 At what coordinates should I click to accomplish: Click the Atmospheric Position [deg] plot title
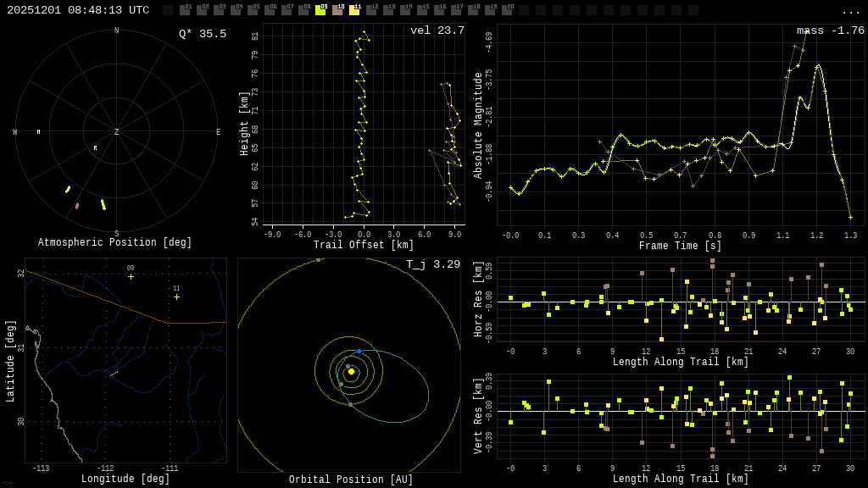pyautogui.click(x=115, y=243)
